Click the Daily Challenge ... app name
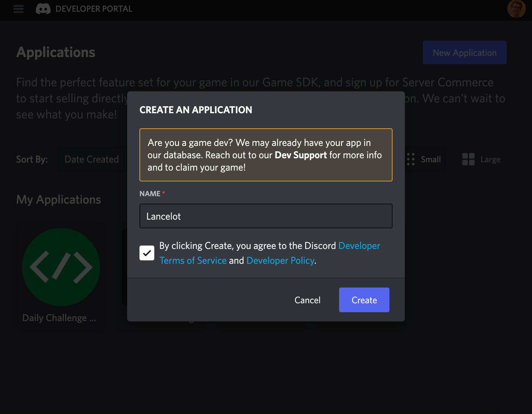Image resolution: width=532 pixels, height=414 pixels. [59, 318]
